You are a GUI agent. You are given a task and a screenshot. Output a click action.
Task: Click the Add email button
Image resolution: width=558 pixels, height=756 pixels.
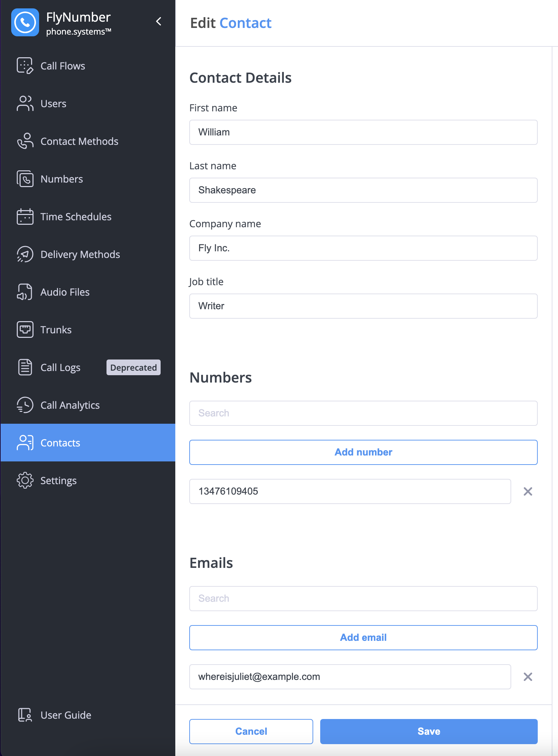[364, 638]
